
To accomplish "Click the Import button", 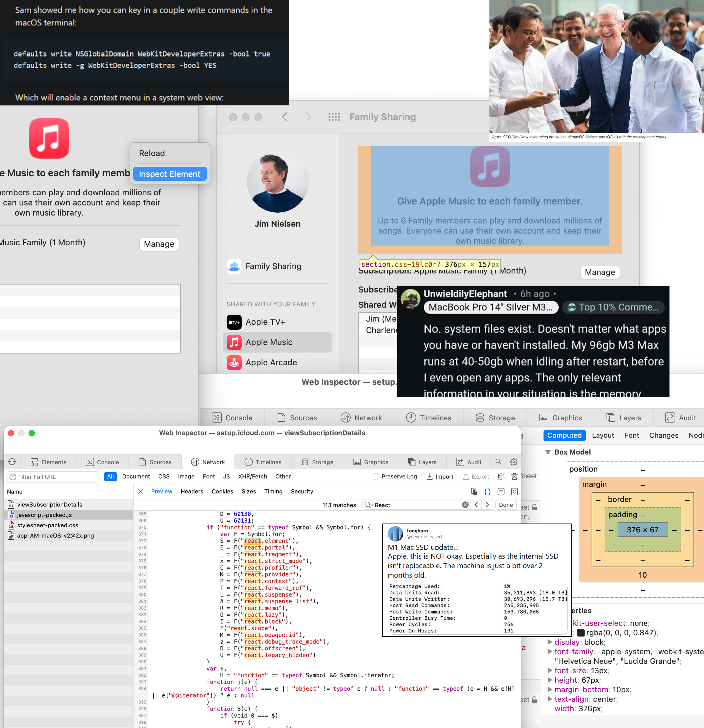I will click(x=440, y=477).
